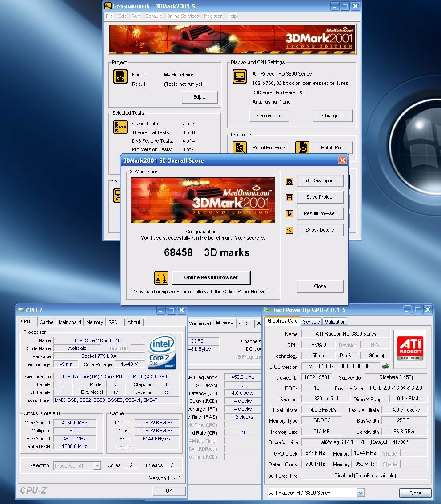Click Close button at bottom of GPU-Z
Image resolution: width=441 pixels, height=504 pixels.
[415, 493]
